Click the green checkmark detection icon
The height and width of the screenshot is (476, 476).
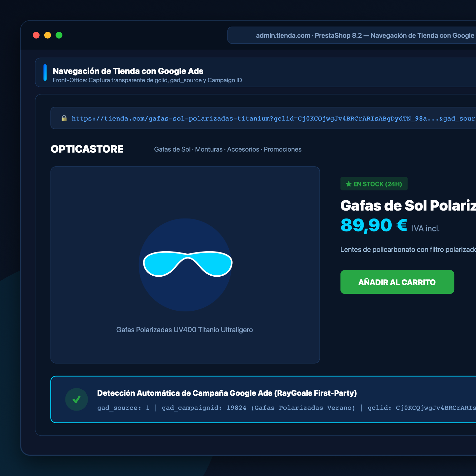(77, 399)
